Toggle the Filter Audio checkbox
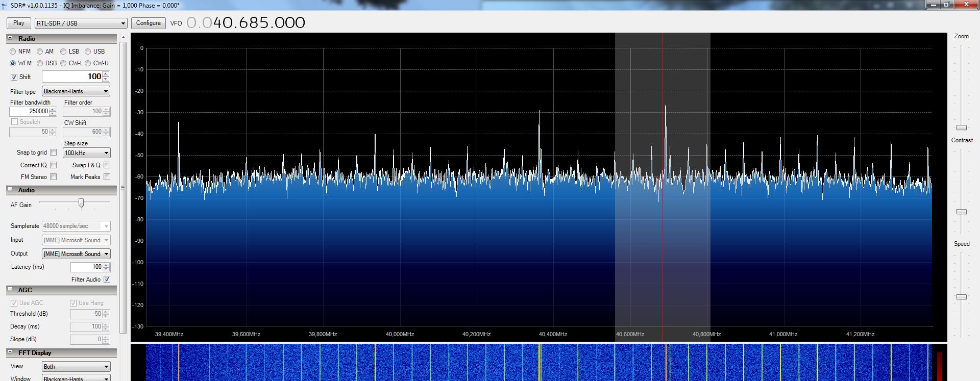The image size is (980, 381). click(x=107, y=280)
